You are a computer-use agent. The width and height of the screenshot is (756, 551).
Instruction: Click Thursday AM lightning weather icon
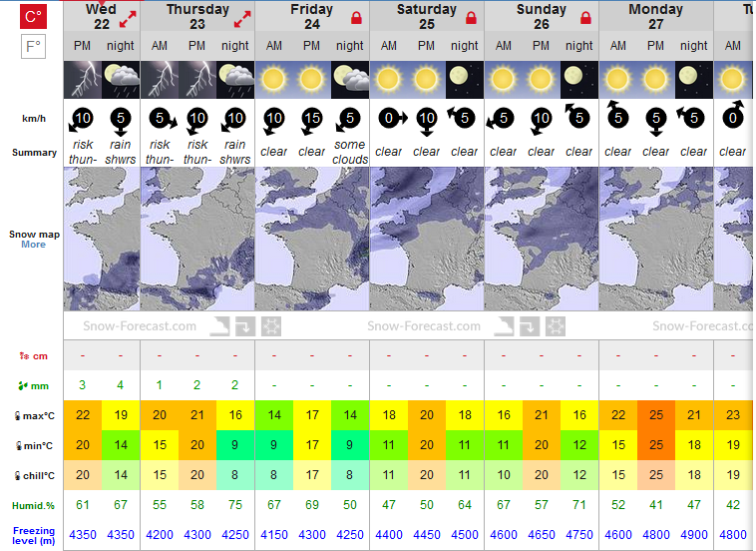160,80
